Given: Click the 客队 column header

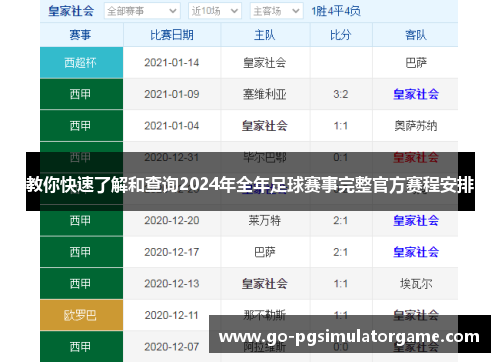Looking at the screenshot, I should [x=416, y=35].
